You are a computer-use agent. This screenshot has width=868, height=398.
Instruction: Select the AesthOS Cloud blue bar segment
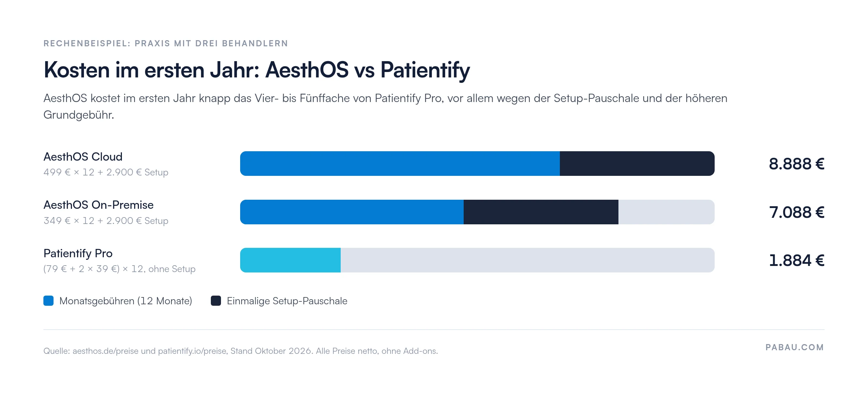point(400,164)
